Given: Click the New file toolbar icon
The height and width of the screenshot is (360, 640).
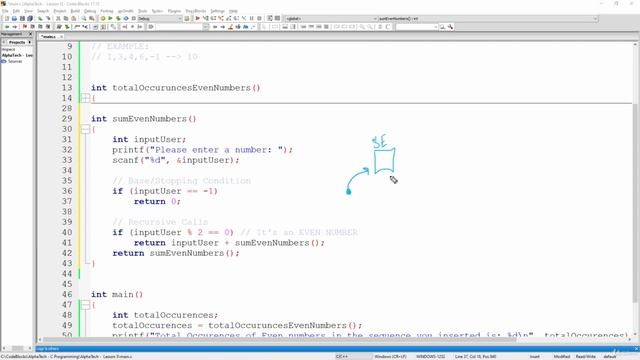Looking at the screenshot, I should coord(7,18).
